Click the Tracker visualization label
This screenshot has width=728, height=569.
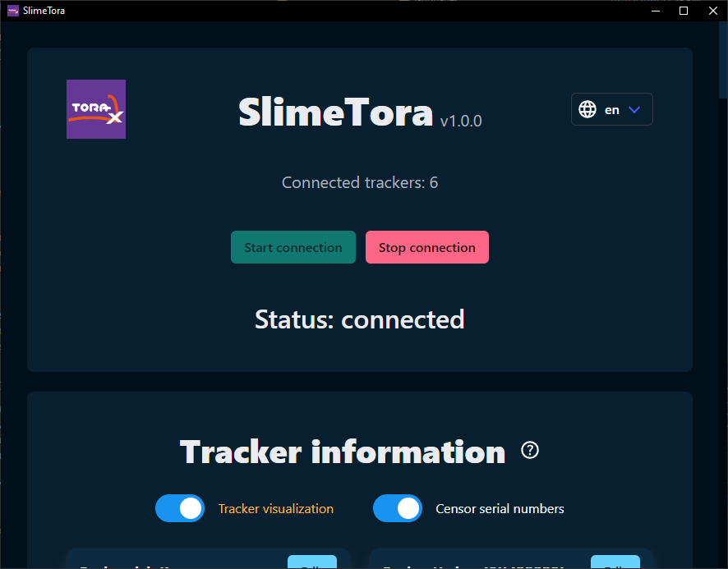(276, 509)
